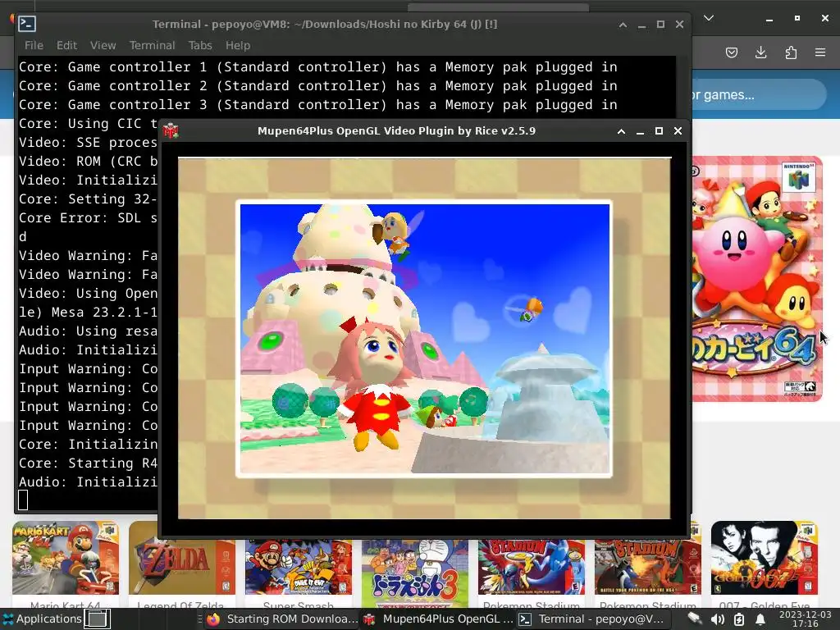This screenshot has width=840, height=630.
Task: Click the 'Core: Using CIC' terminal line
Action: (x=88, y=124)
